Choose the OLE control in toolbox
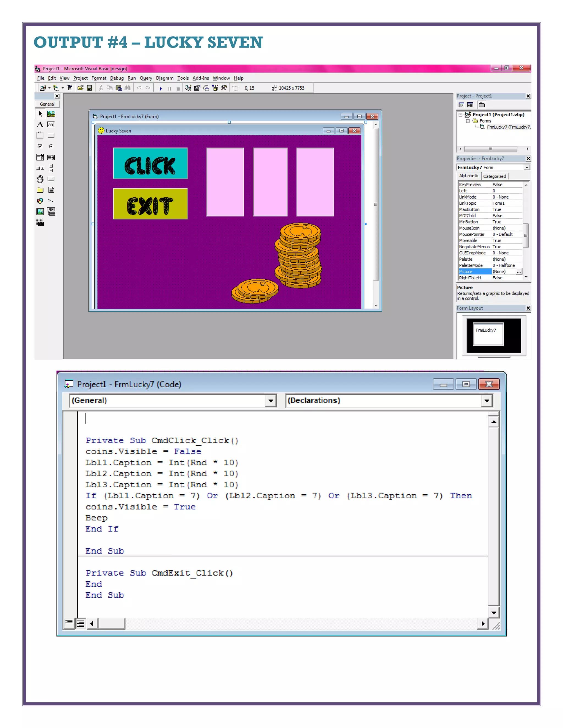Screen dimensions: 563x728 40,223
